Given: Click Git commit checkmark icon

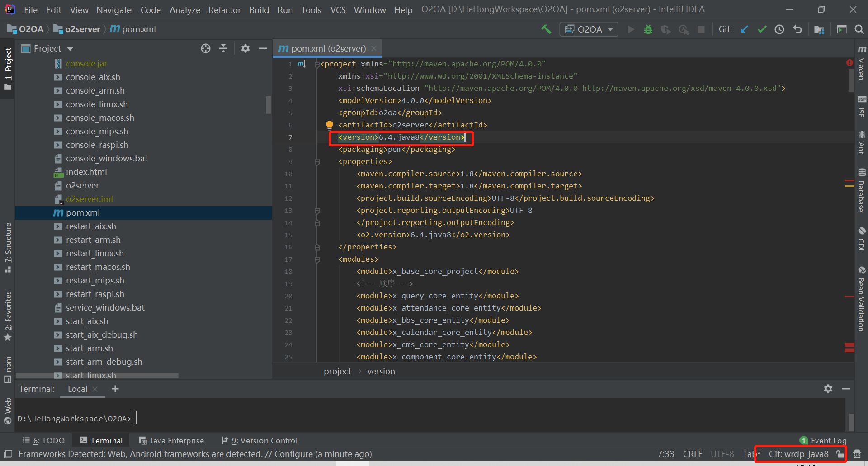Looking at the screenshot, I should coord(762,29).
